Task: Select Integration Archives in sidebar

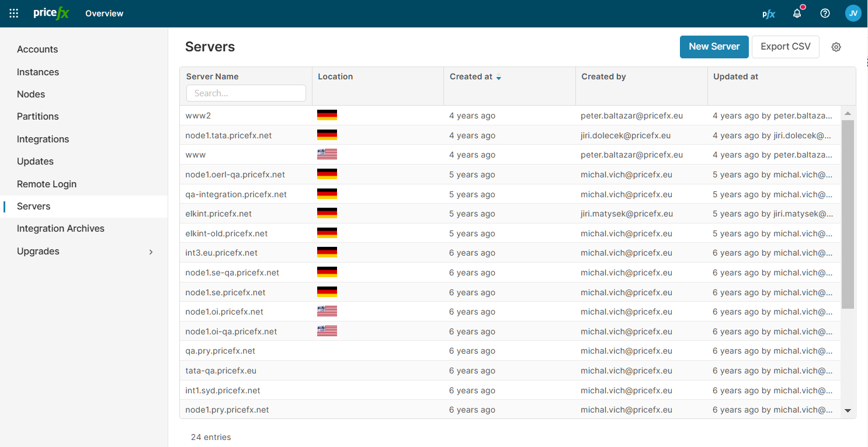Action: click(x=61, y=229)
